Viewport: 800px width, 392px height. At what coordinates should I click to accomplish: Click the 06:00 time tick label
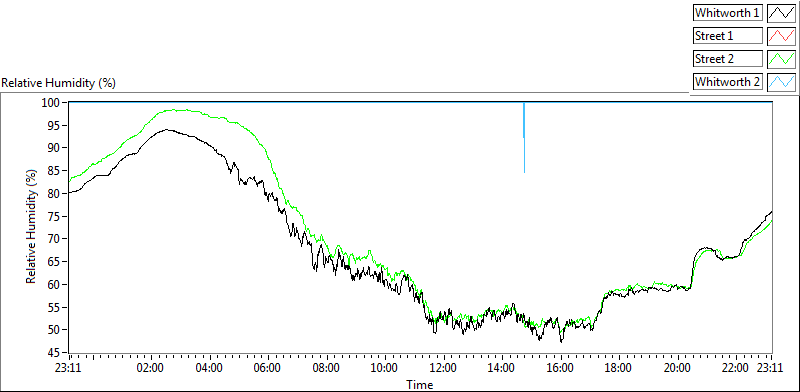(x=268, y=367)
